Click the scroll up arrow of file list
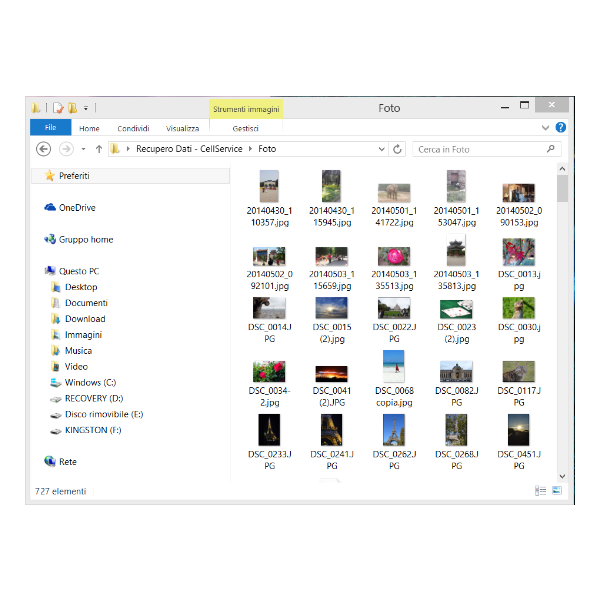Screen dimensions: 600x600 click(562, 169)
